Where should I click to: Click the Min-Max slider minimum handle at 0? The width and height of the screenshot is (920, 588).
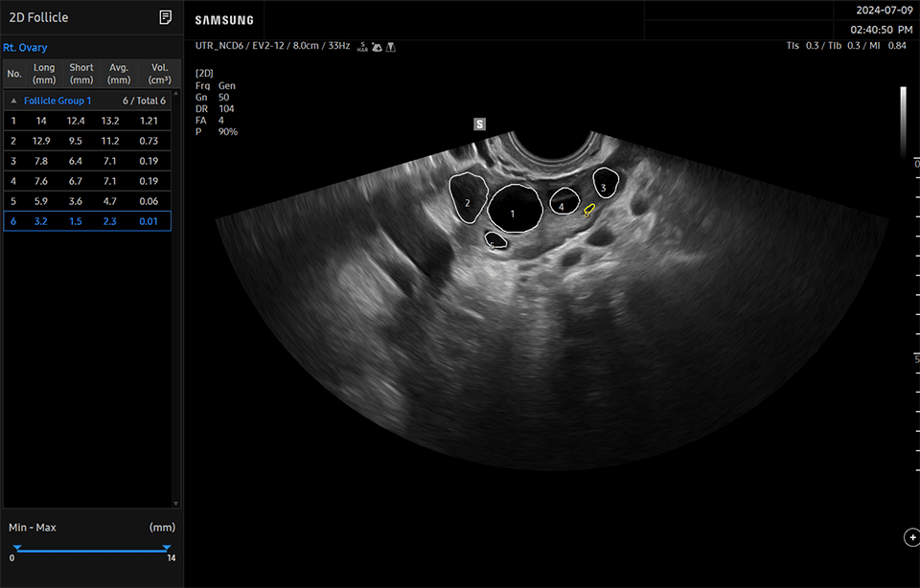(16, 549)
